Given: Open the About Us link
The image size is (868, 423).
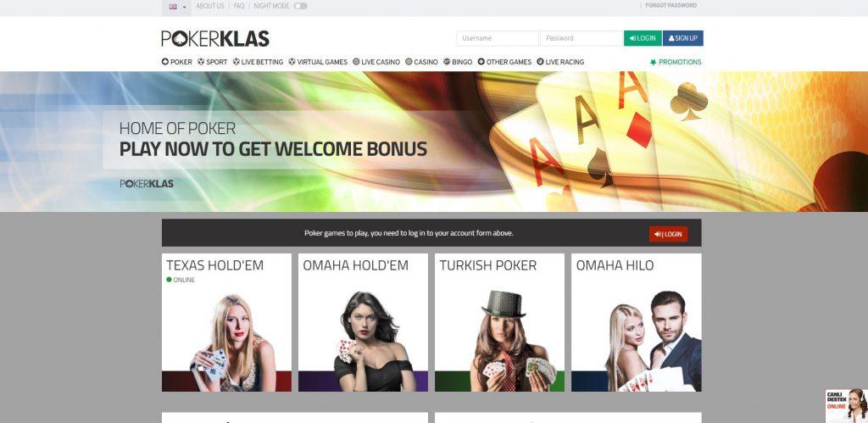Looking at the screenshot, I should pos(210,6).
